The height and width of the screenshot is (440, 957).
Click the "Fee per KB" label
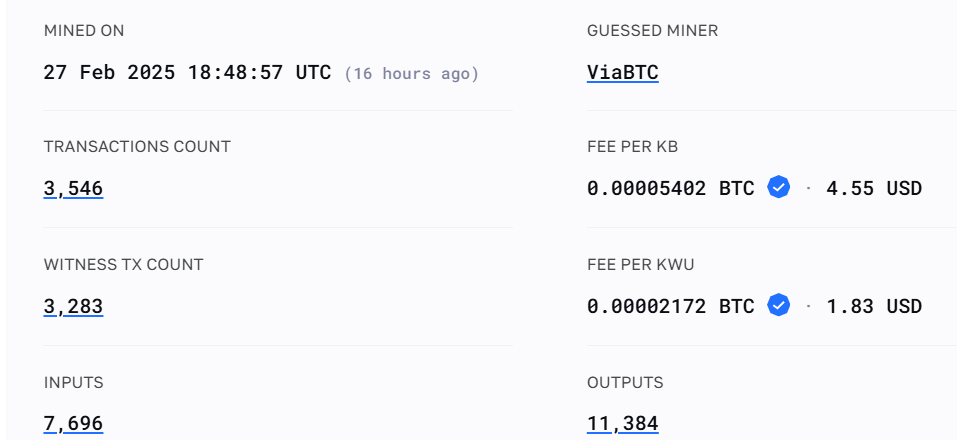click(x=632, y=147)
